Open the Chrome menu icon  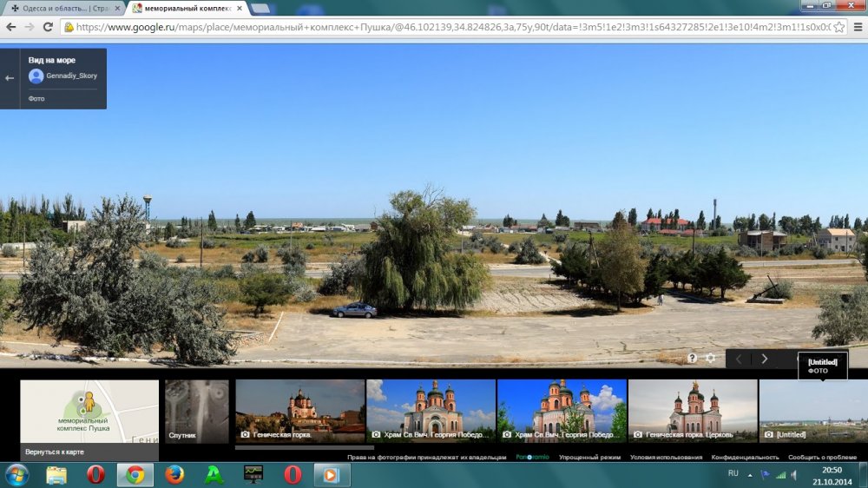[x=858, y=27]
